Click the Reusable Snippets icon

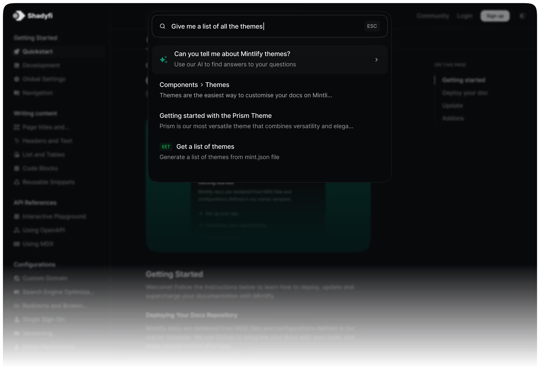click(x=17, y=182)
